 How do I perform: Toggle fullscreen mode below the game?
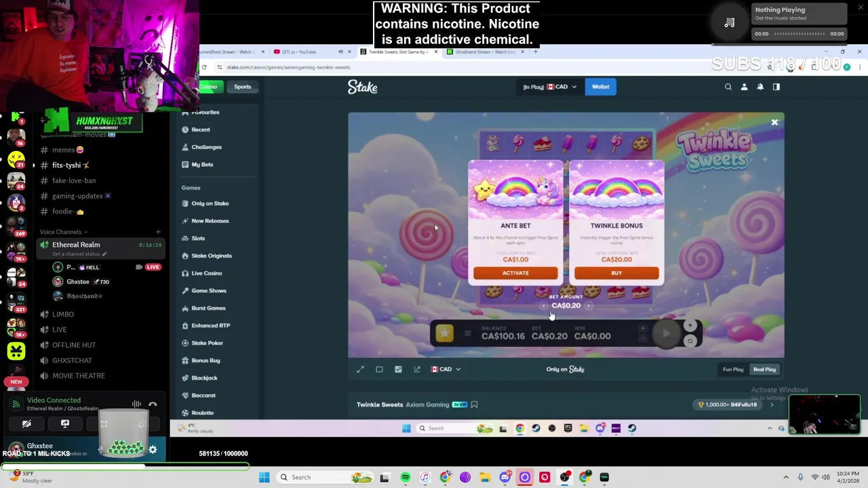point(361,369)
